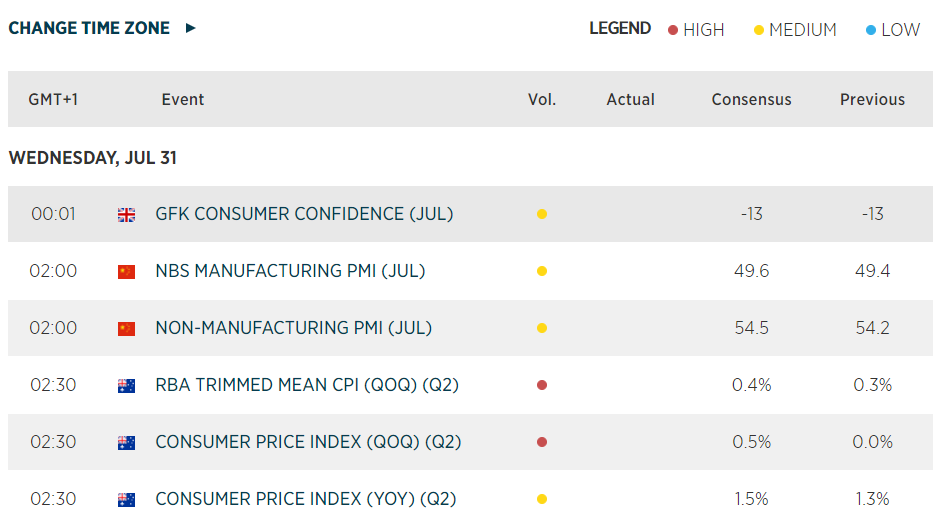The image size is (936, 526).
Task: Click red volatility dot for RBA Trimmed Mean CPI
Action: 542,385
